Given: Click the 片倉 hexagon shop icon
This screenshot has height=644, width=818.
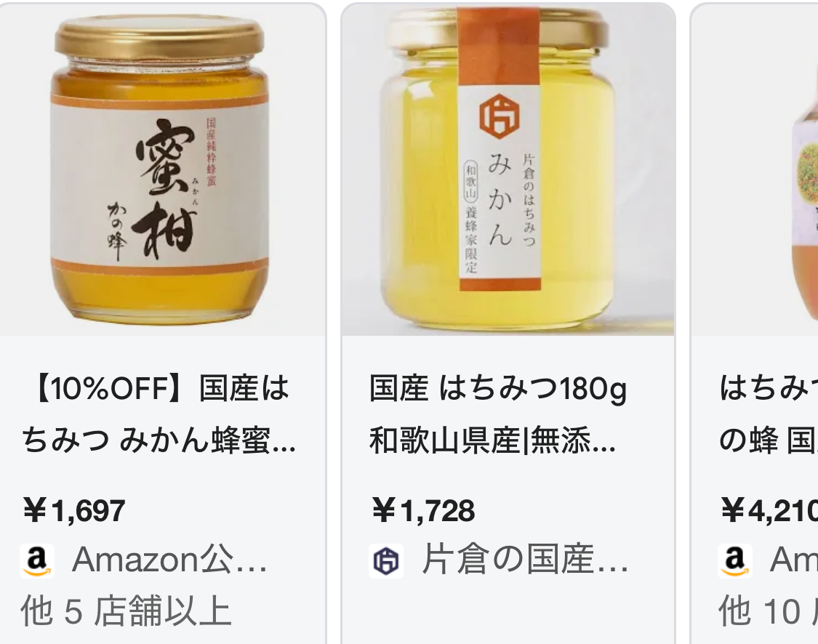Looking at the screenshot, I should pyautogui.click(x=386, y=560).
